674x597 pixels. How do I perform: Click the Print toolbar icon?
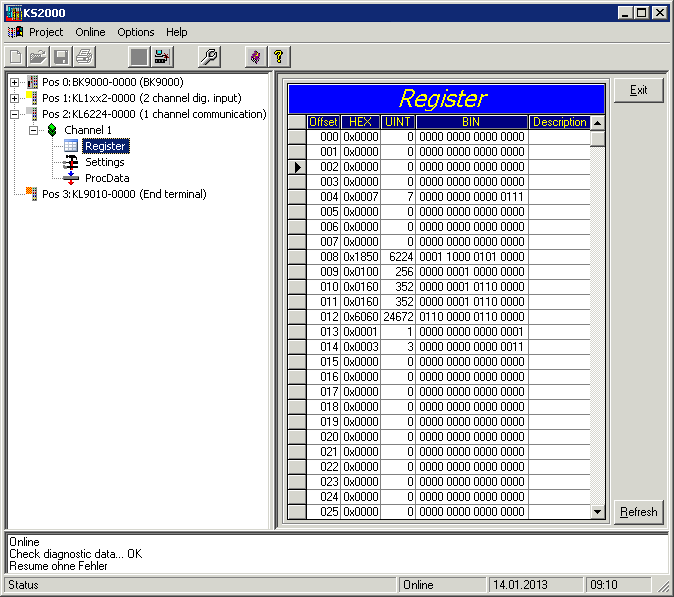pyautogui.click(x=84, y=57)
